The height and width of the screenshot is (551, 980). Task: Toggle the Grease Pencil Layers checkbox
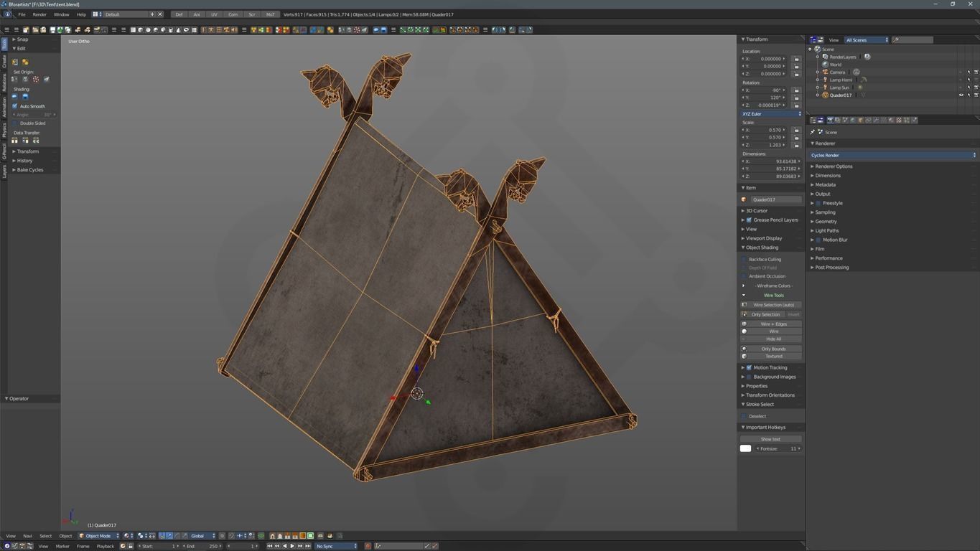click(749, 220)
